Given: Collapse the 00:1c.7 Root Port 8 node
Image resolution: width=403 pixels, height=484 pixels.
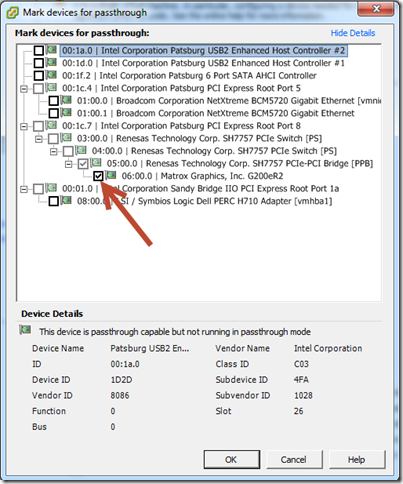Looking at the screenshot, I should click(x=24, y=127).
